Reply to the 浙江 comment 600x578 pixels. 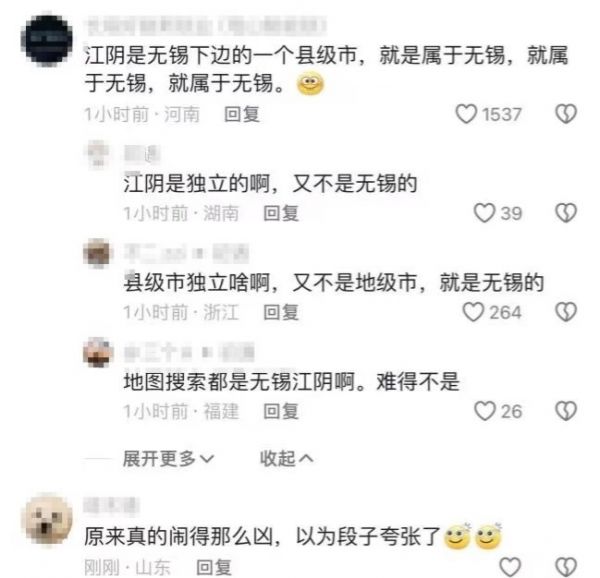pos(281,312)
